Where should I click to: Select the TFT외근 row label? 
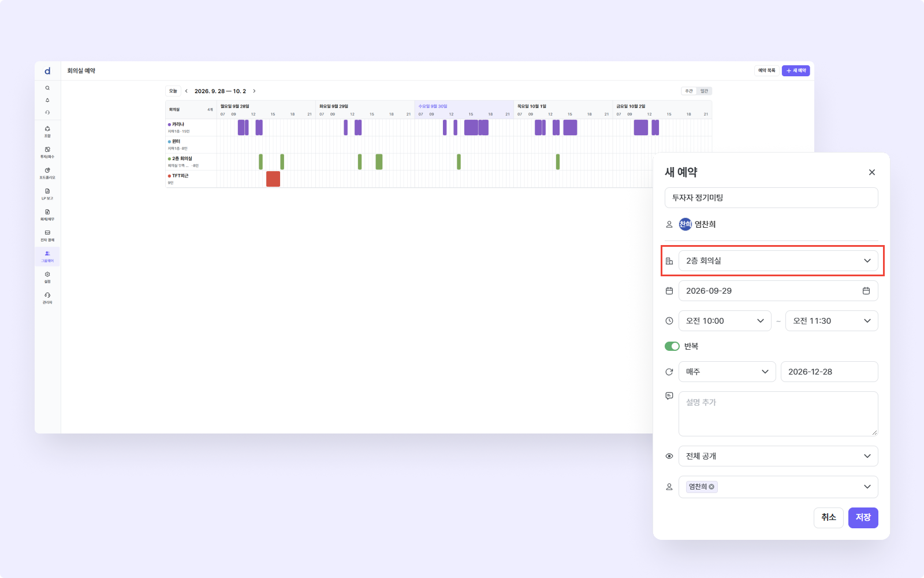[x=191, y=179]
